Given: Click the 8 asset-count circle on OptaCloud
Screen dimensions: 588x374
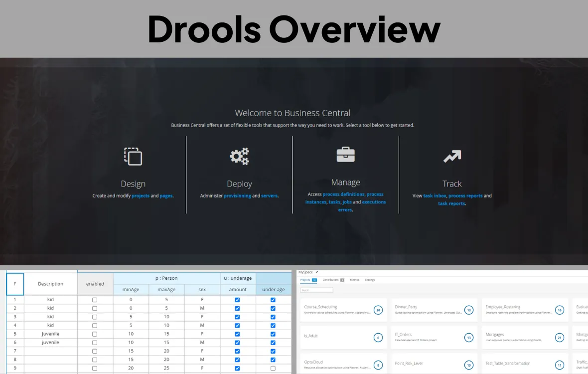Looking at the screenshot, I should tap(378, 365).
